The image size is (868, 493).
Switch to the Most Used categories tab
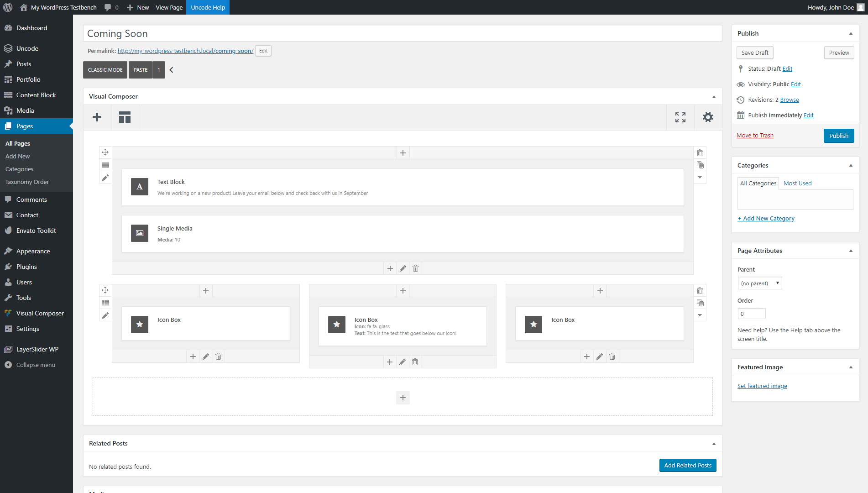797,183
